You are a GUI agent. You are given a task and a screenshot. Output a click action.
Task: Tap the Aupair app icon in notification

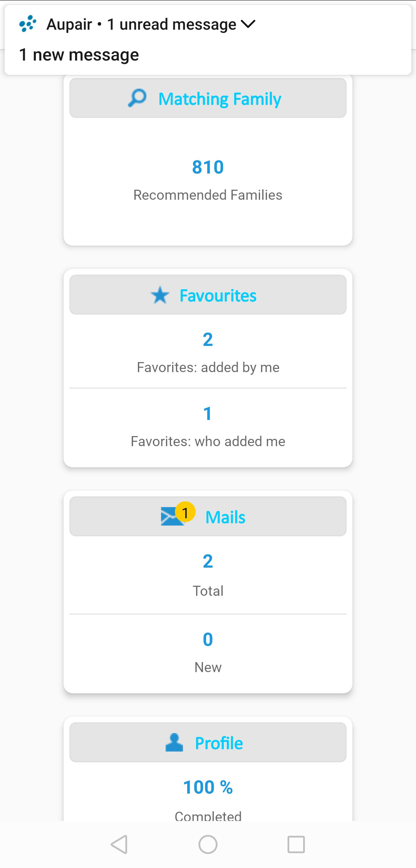tap(28, 24)
